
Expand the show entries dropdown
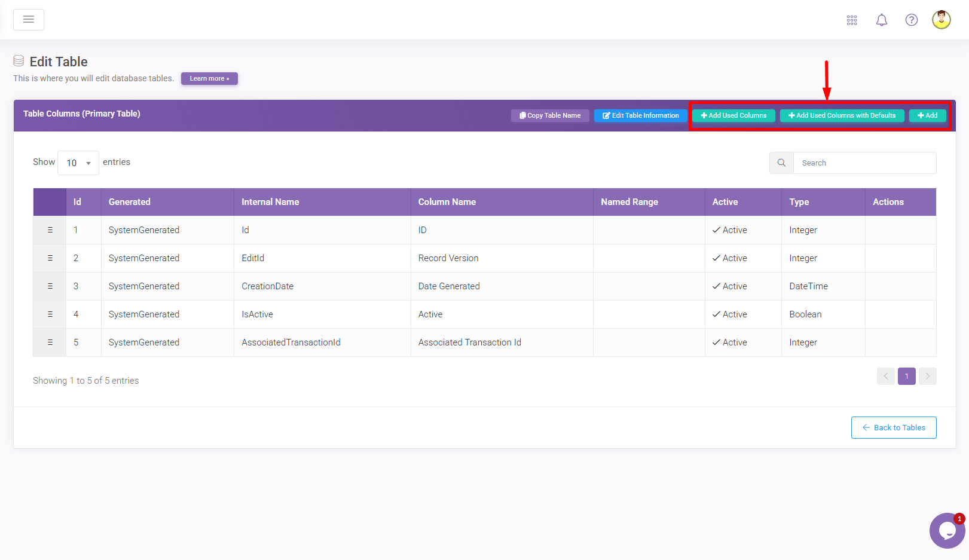78,163
